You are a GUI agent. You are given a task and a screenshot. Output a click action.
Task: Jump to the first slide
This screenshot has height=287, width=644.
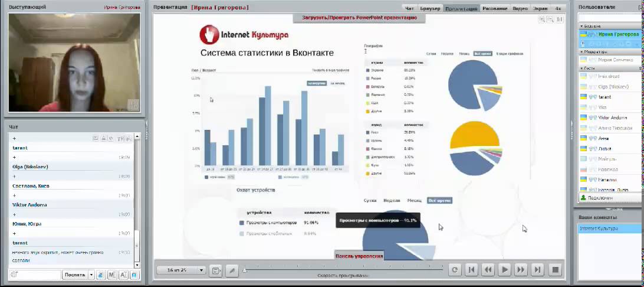point(471,270)
